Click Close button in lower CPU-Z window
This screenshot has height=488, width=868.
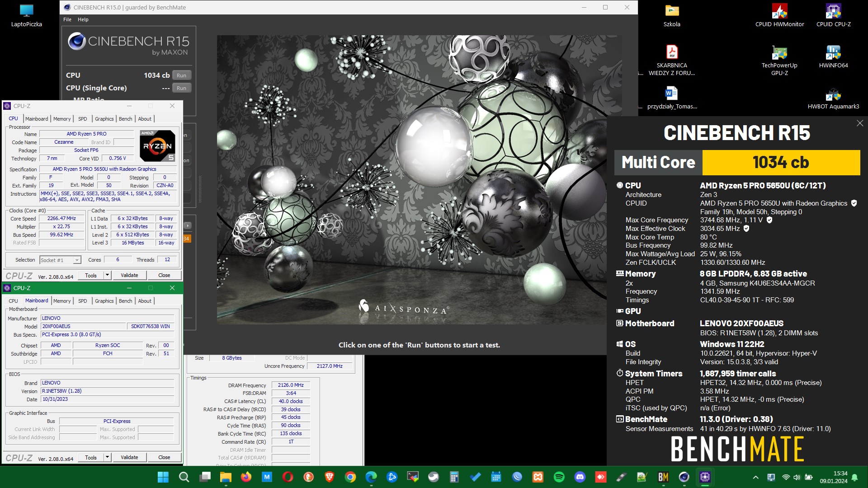click(164, 457)
